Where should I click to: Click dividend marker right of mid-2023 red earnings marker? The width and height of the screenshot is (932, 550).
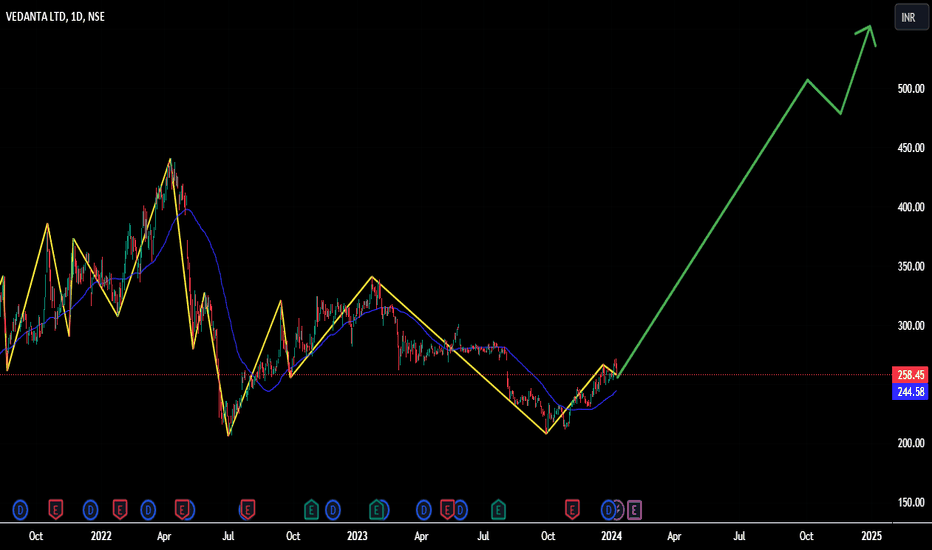[460, 510]
